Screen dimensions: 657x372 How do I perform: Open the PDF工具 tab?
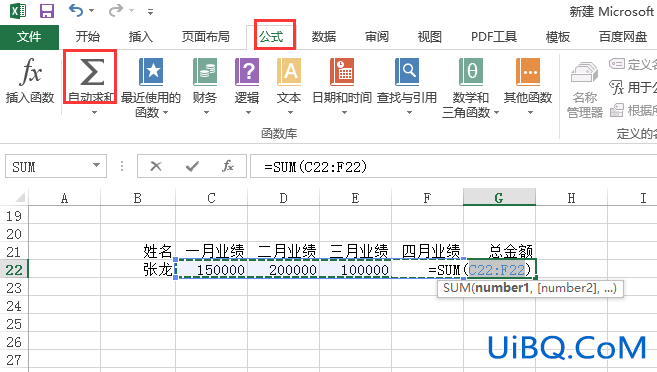pyautogui.click(x=494, y=37)
